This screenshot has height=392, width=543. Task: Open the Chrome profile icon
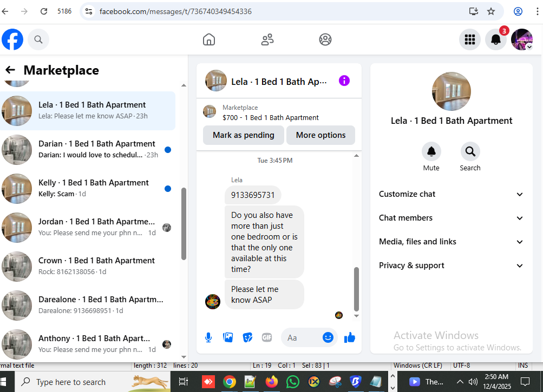coord(518,11)
